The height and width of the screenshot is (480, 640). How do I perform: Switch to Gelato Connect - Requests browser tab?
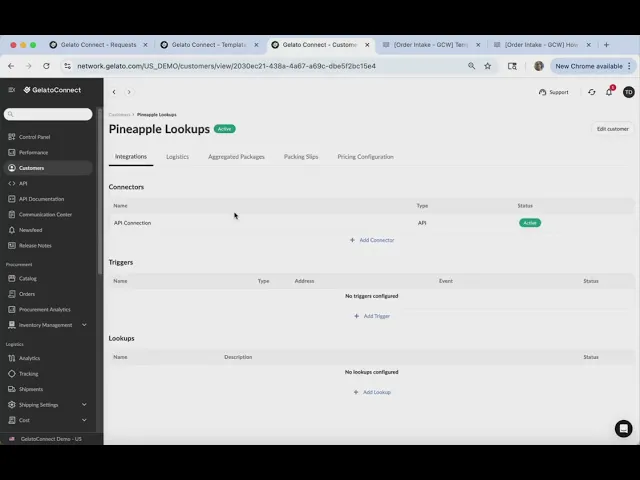(98, 45)
